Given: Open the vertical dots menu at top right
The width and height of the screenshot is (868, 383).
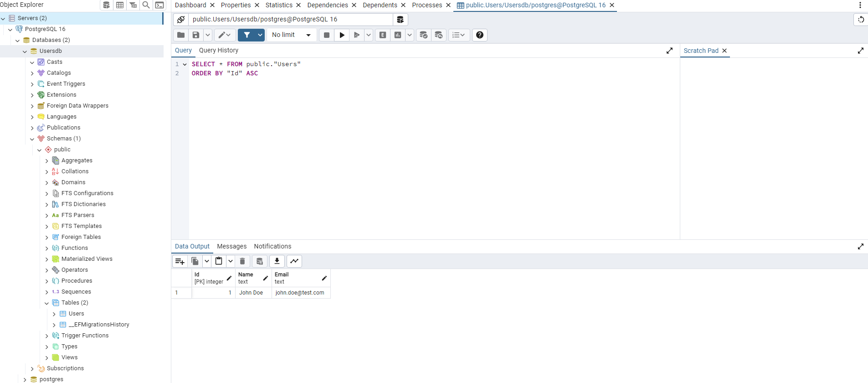Looking at the screenshot, I should coord(860,5).
